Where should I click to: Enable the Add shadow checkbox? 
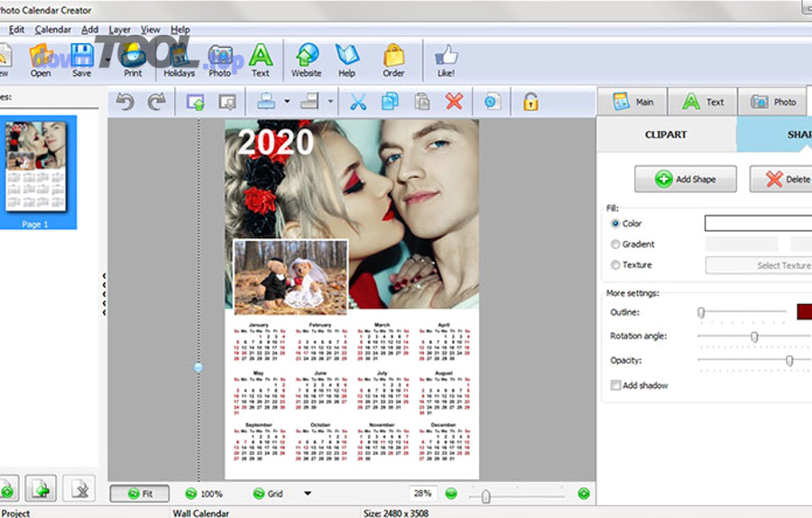(x=615, y=384)
